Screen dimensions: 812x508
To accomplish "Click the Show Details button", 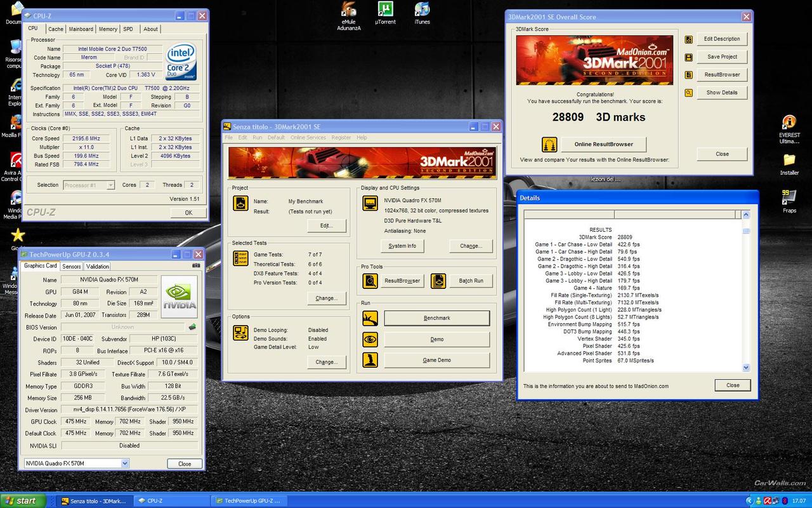I will [x=722, y=93].
